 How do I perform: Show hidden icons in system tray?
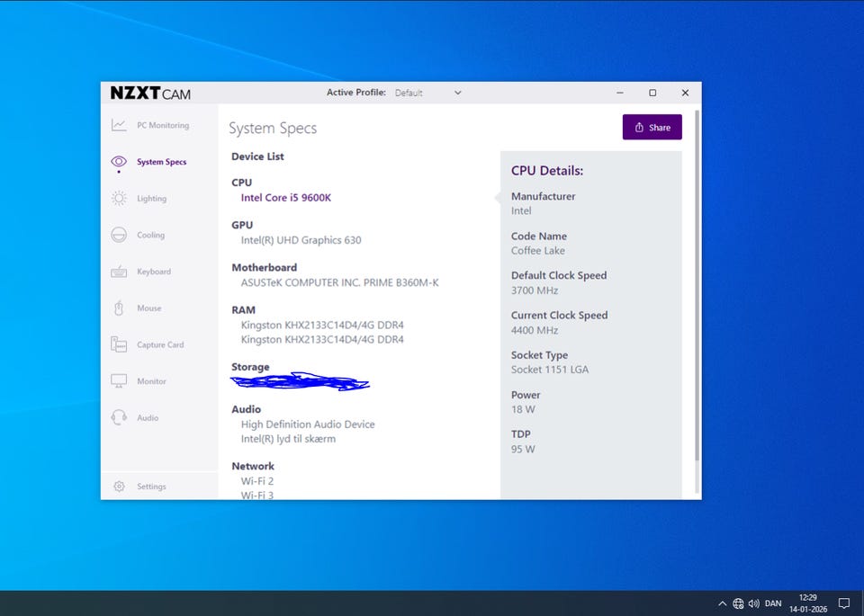[x=722, y=603]
